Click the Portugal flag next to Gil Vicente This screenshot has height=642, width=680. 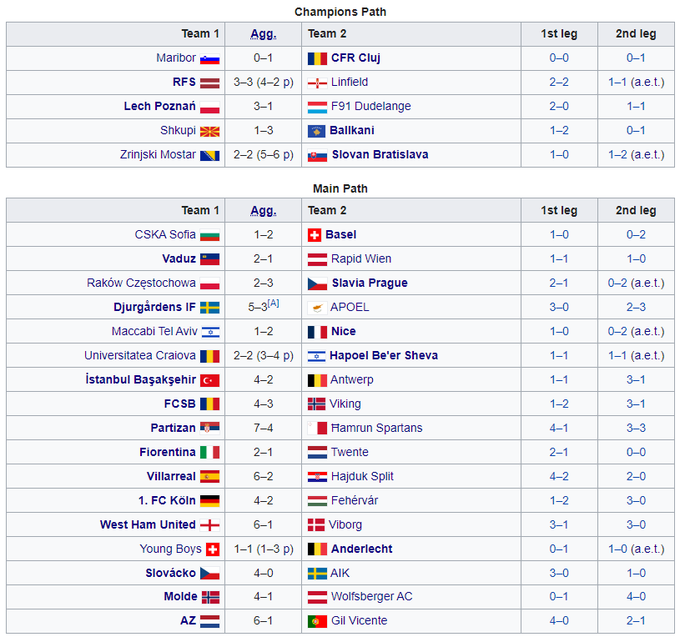click(x=317, y=621)
